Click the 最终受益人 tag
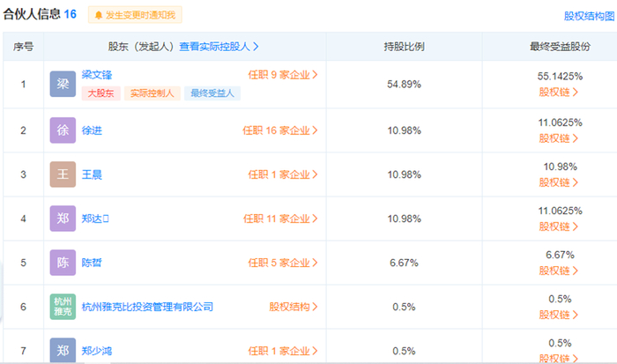 (x=212, y=93)
